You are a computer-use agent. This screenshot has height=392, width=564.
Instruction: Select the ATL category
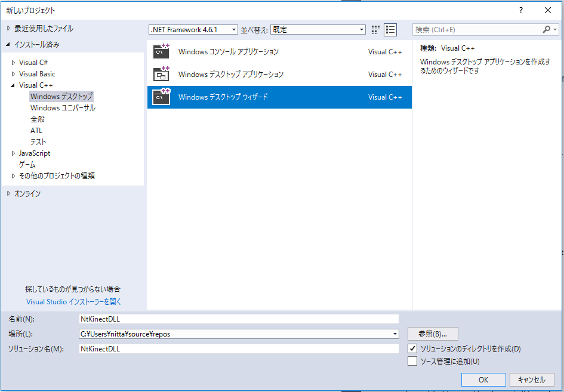click(36, 131)
